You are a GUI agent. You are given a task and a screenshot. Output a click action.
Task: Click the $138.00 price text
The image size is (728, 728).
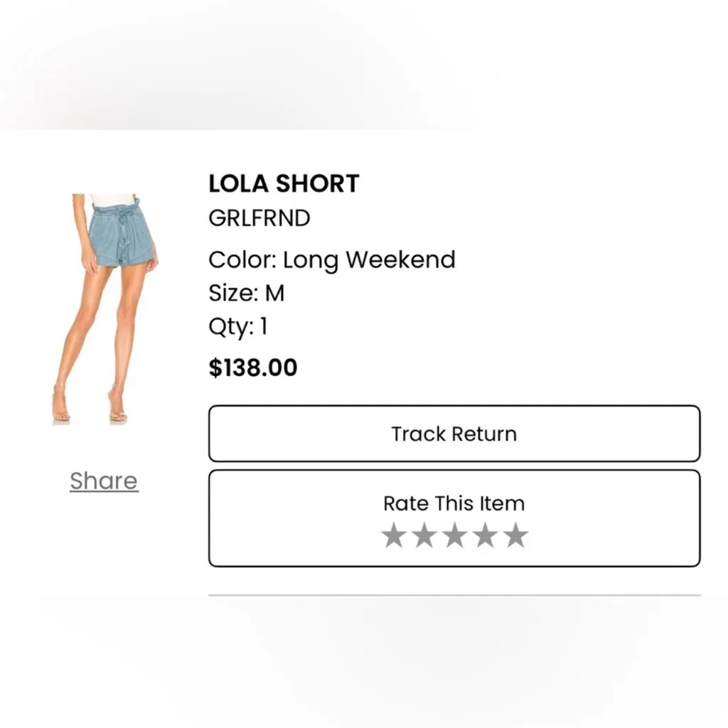point(252,367)
